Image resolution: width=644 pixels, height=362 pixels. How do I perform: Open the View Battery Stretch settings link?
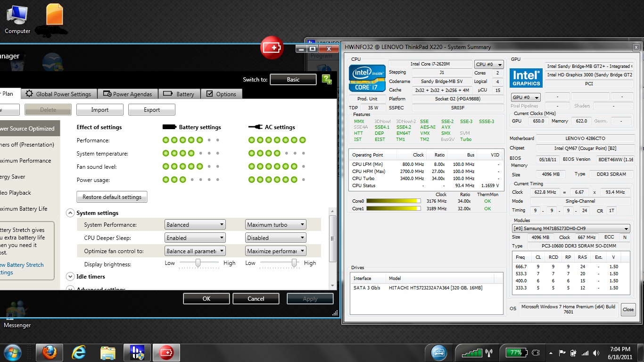tap(22, 269)
